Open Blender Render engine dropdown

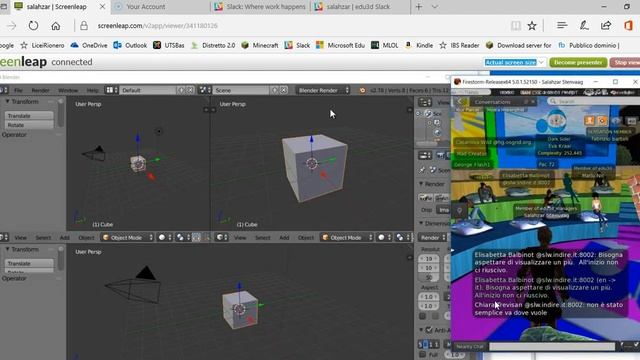coord(322,90)
